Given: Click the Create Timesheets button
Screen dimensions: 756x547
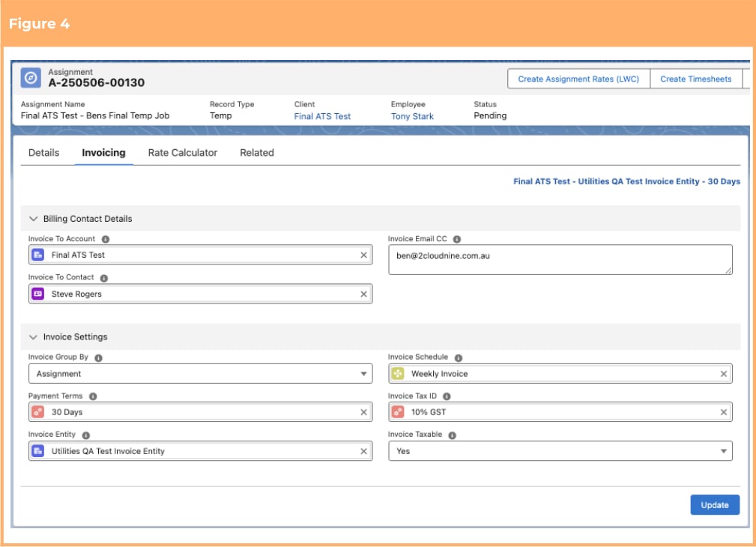Looking at the screenshot, I should [696, 79].
